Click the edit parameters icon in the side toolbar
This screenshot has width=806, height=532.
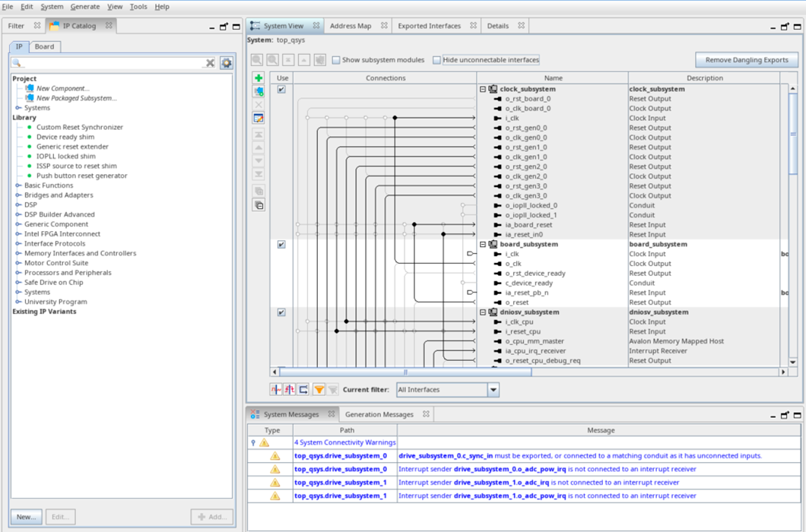click(x=259, y=119)
